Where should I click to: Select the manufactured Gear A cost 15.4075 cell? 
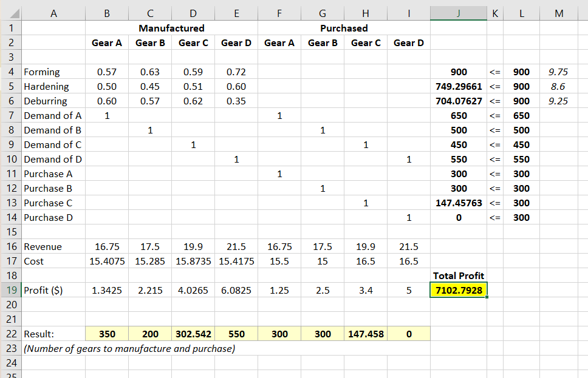click(106, 261)
